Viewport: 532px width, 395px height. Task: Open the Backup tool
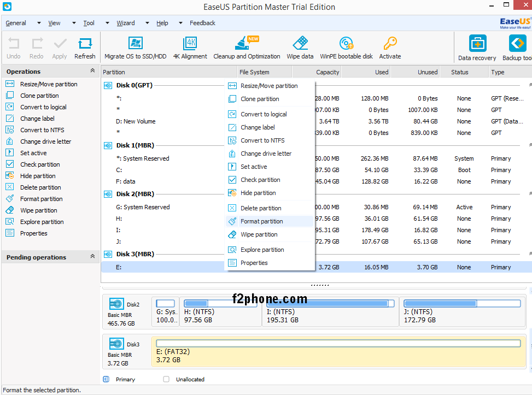517,48
